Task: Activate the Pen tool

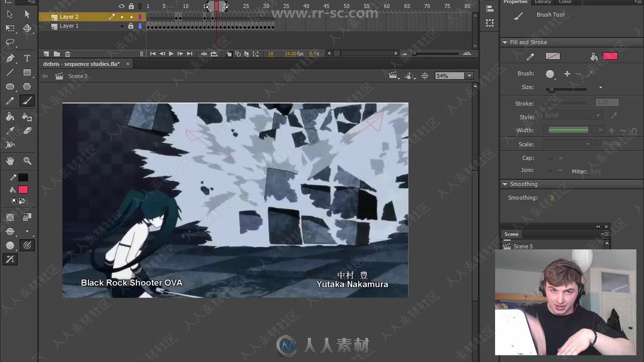Action: click(x=10, y=58)
